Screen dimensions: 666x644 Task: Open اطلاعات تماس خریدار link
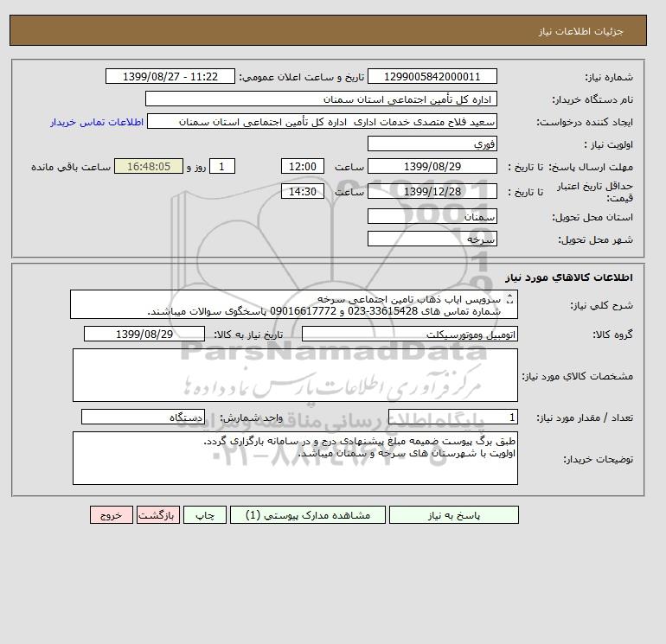click(x=97, y=122)
